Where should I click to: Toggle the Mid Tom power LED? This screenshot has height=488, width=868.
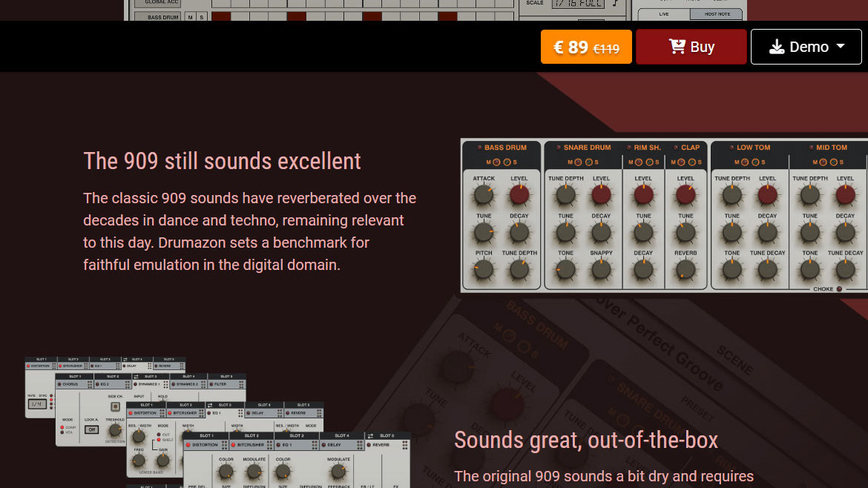coord(811,148)
